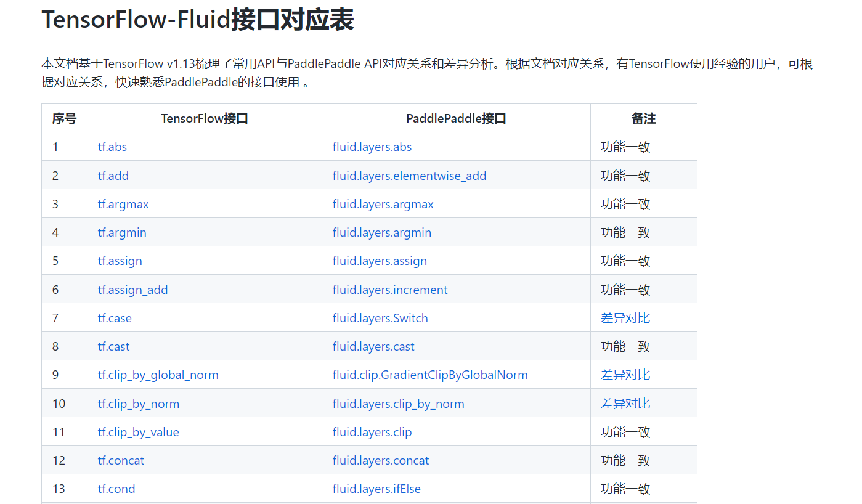Click the tf.add link
Image resolution: width=862 pixels, height=504 pixels.
click(x=113, y=175)
